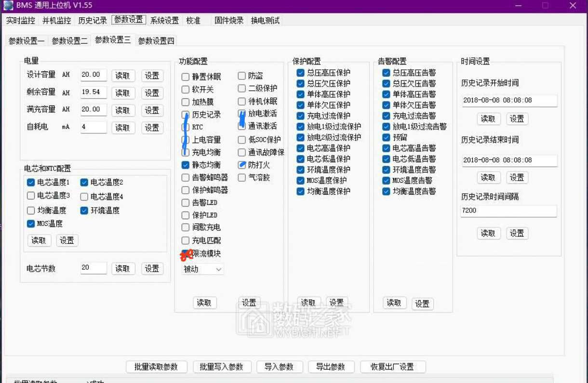588x383 pixels.
Task: Uncheck the 电芯温度1 sensor checkbox
Action: (x=31, y=183)
